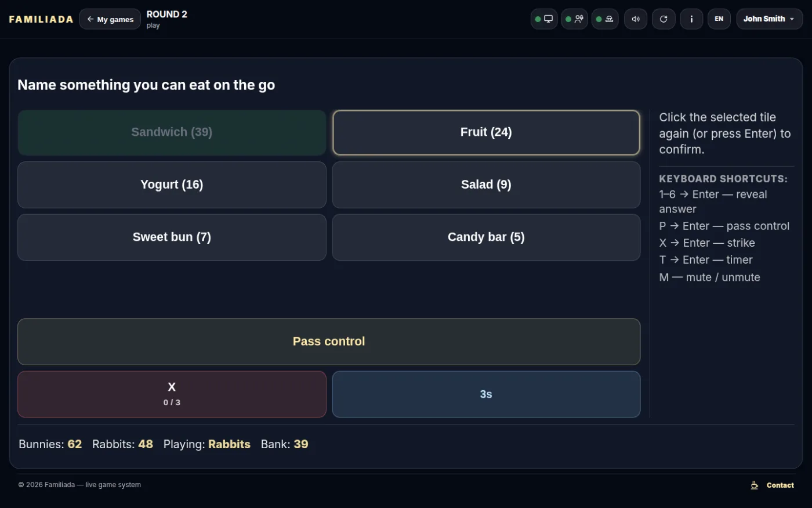
Task: Select the Yogurt (16) answer tile
Action: (172, 185)
